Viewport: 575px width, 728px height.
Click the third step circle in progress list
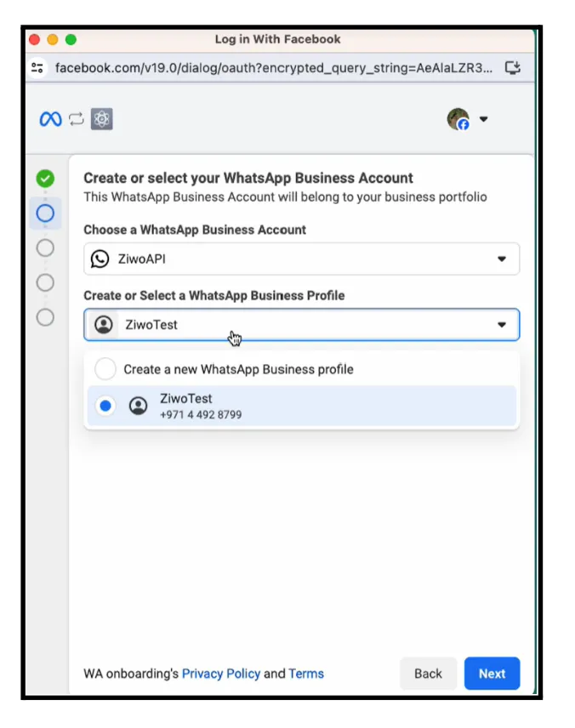(45, 248)
